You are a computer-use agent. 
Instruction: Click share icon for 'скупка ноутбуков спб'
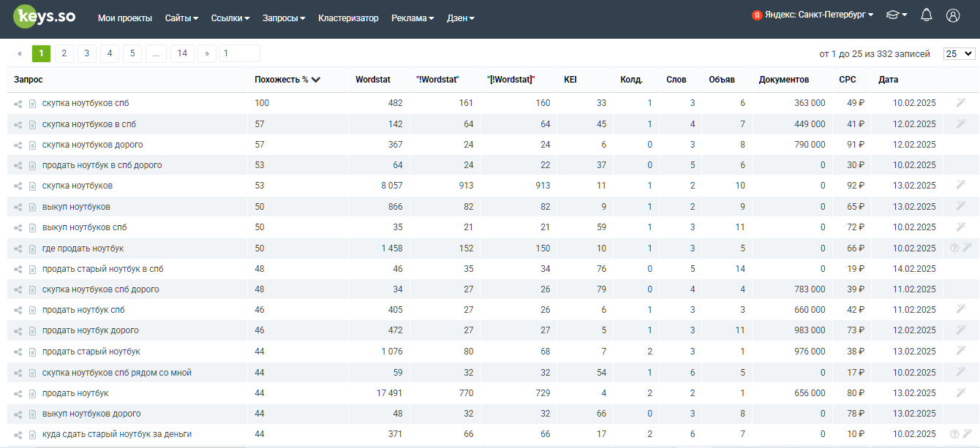click(x=18, y=104)
